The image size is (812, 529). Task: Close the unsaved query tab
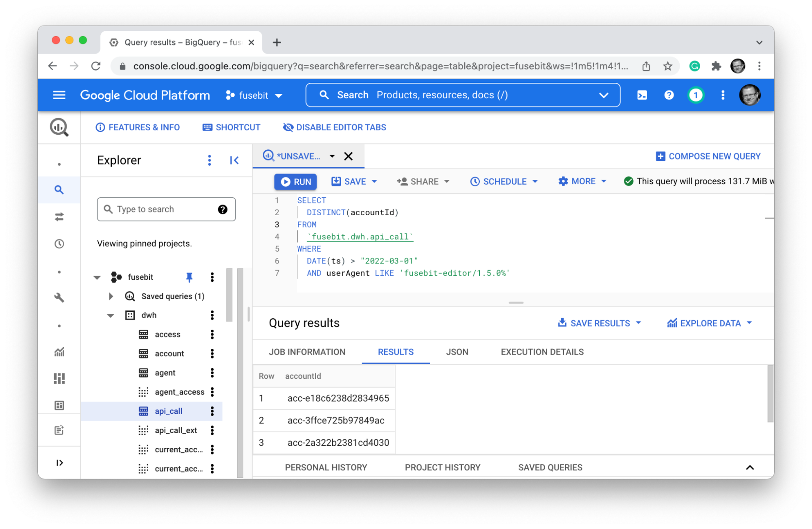pos(348,156)
